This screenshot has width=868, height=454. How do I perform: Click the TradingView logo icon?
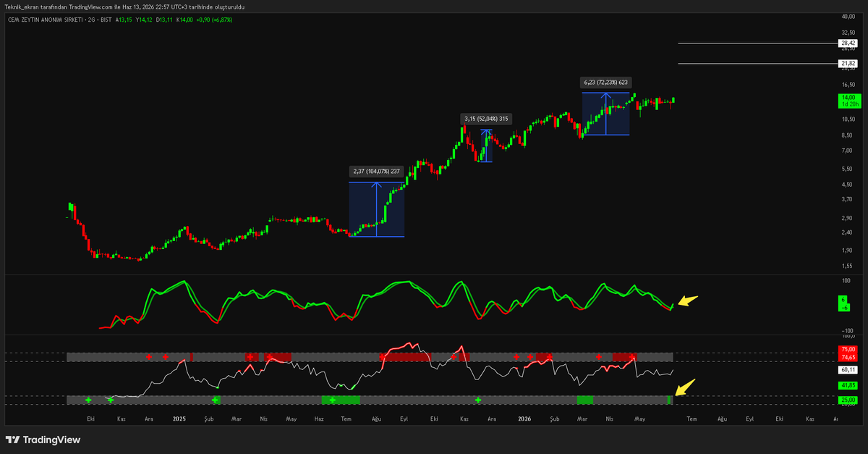[12, 440]
